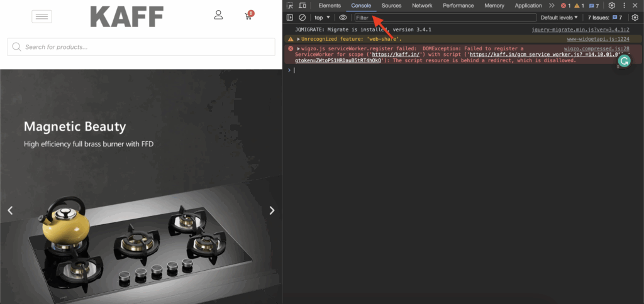Open the 'top' JavaScript context dropdown
Screen dimensions: 644x304
322,17
